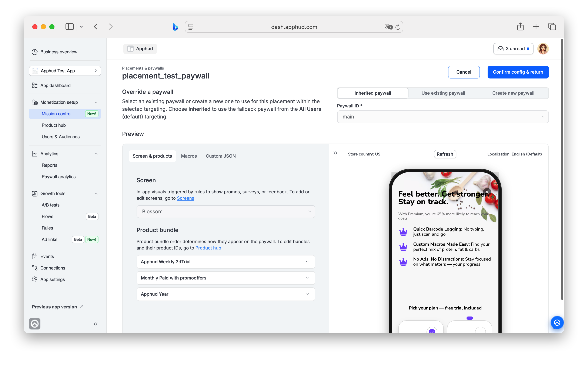Select Screen & products tab
Image resolution: width=588 pixels, height=365 pixels.
[152, 156]
